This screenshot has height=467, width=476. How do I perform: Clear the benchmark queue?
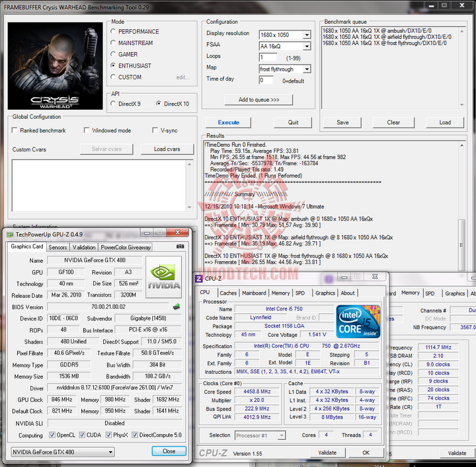(393, 122)
